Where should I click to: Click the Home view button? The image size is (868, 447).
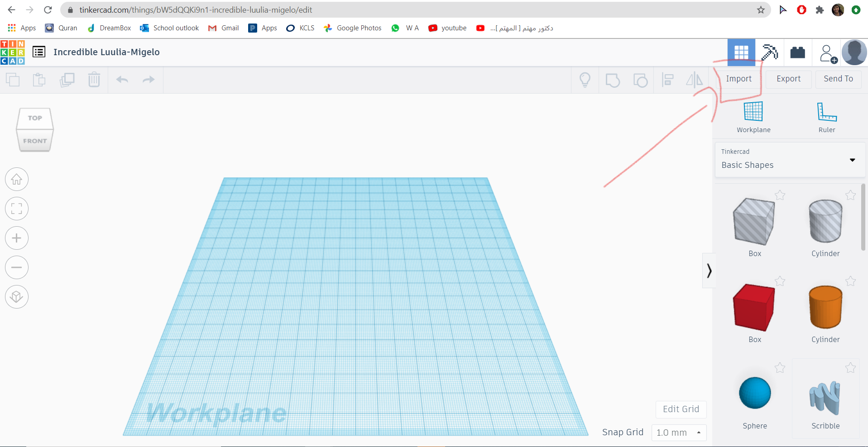pyautogui.click(x=17, y=179)
